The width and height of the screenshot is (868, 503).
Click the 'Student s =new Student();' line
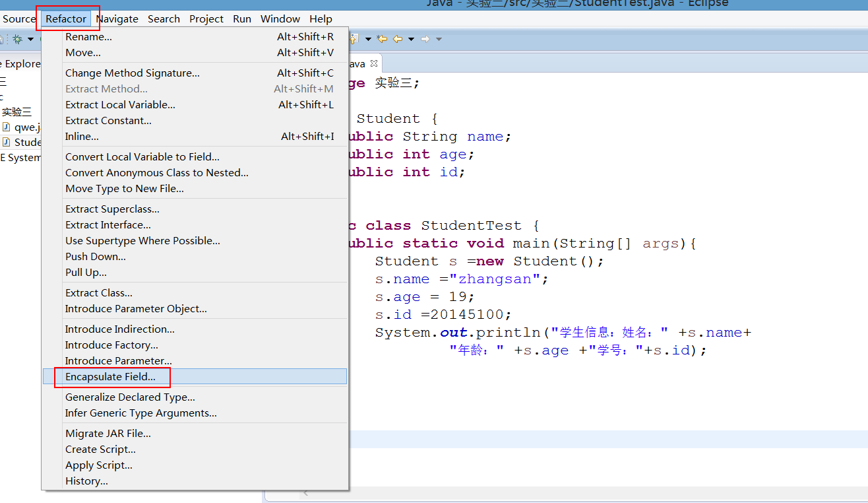(x=489, y=261)
